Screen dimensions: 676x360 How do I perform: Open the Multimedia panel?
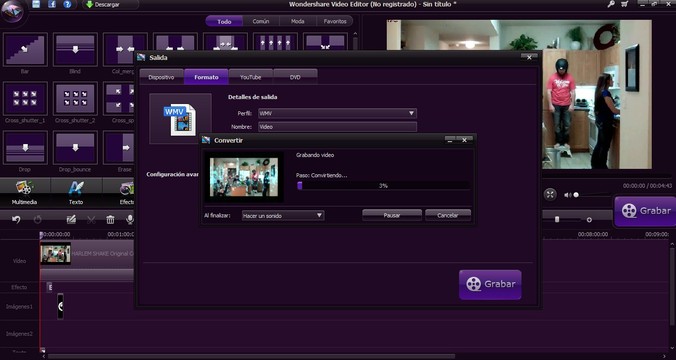click(x=25, y=192)
